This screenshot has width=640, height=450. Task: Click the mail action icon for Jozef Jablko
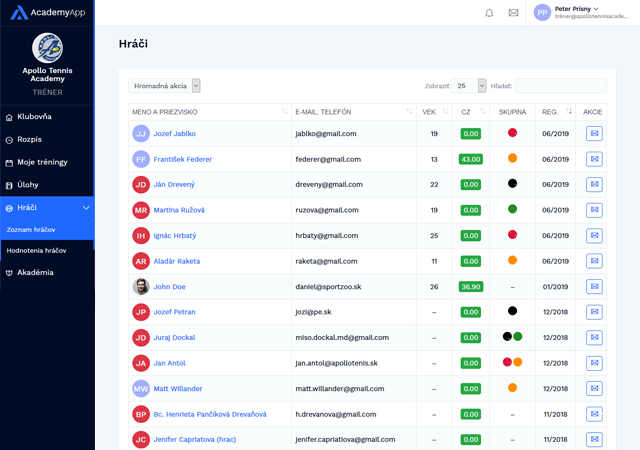coord(594,133)
